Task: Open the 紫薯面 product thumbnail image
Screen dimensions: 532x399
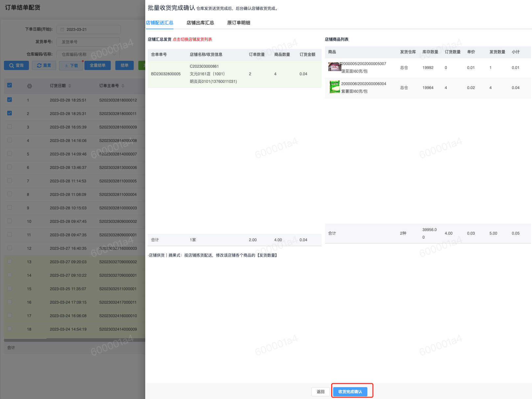Action: tap(335, 87)
